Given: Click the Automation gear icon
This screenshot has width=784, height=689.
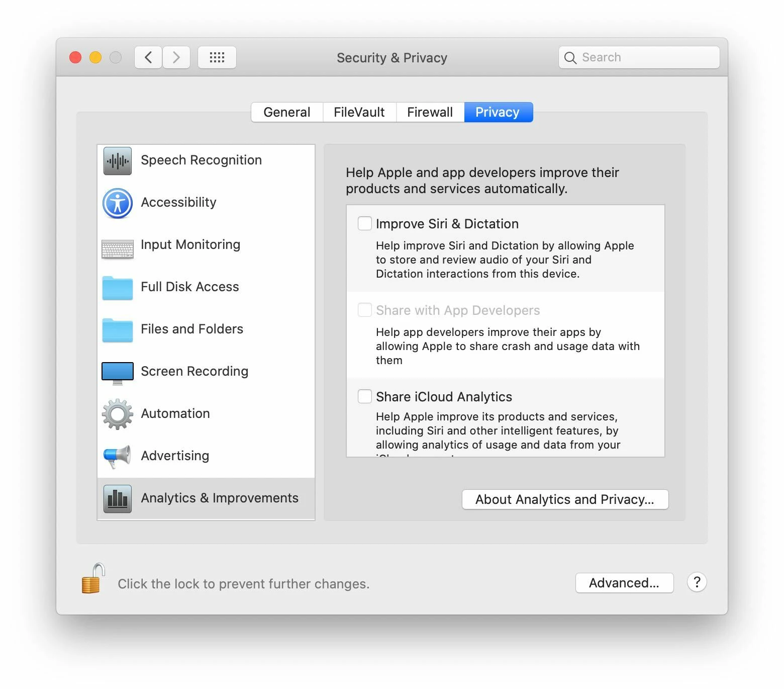Looking at the screenshot, I should [118, 414].
